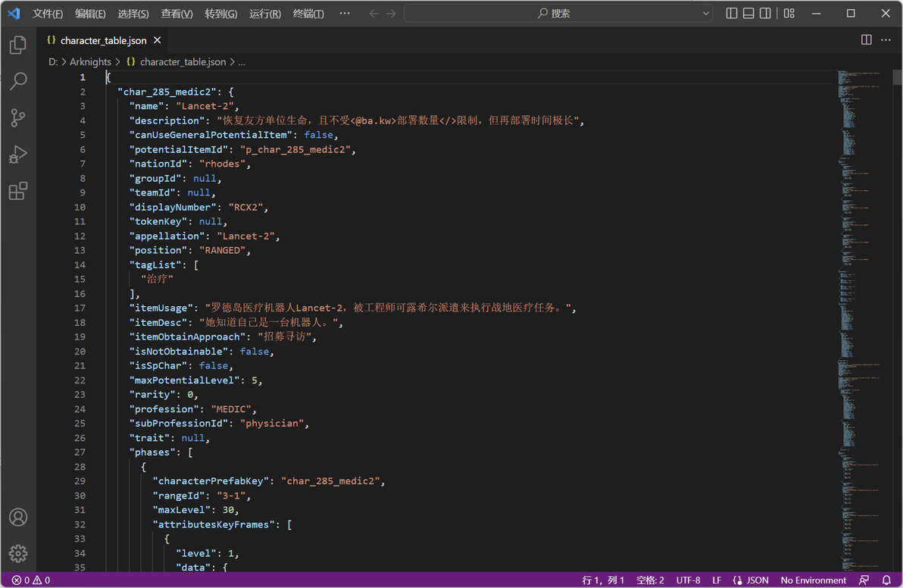Viewport: 903px width, 588px height.
Task: Click the "isNotObtainable" key on line 20
Action: tap(179, 352)
